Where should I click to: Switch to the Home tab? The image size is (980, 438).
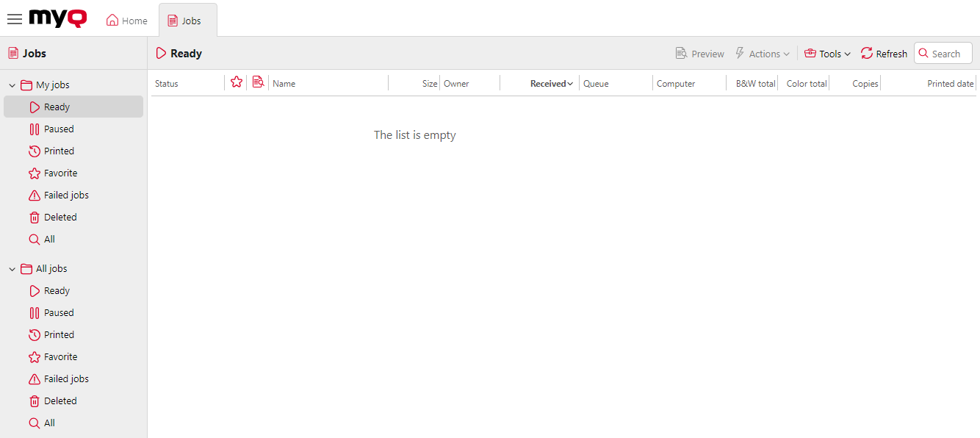click(x=126, y=20)
